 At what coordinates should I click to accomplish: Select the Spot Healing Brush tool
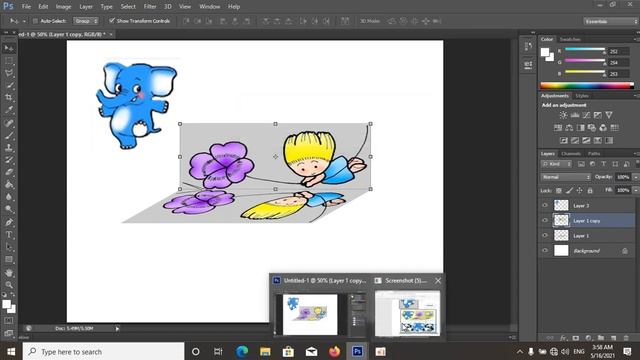(x=9, y=123)
